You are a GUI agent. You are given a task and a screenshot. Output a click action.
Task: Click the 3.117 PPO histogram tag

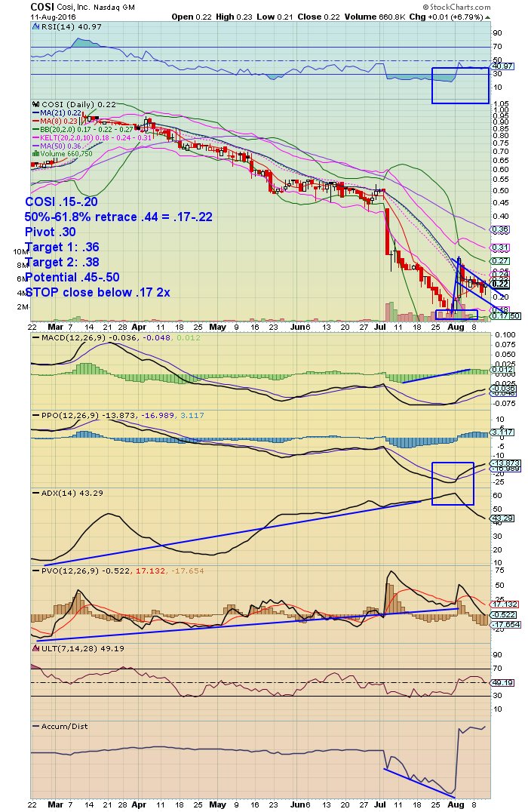pyautogui.click(x=502, y=432)
